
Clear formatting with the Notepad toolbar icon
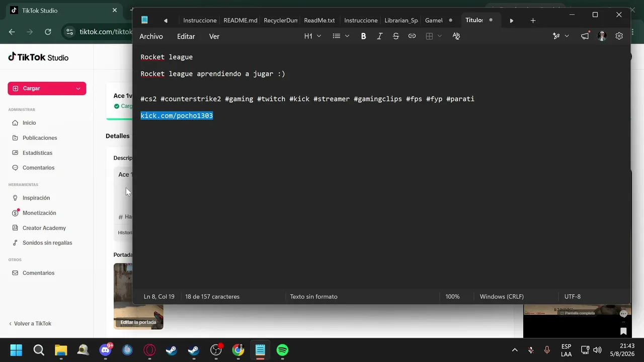pyautogui.click(x=456, y=36)
